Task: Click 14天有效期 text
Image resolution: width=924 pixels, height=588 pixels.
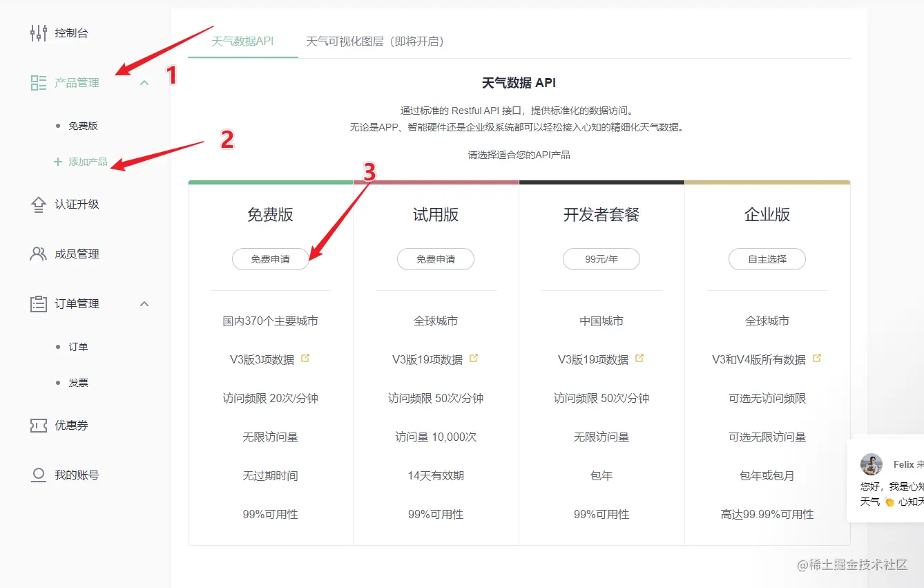Action: [436, 475]
